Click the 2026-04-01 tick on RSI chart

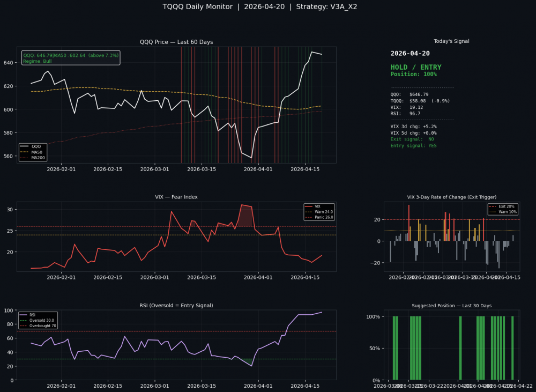pyautogui.click(x=258, y=386)
